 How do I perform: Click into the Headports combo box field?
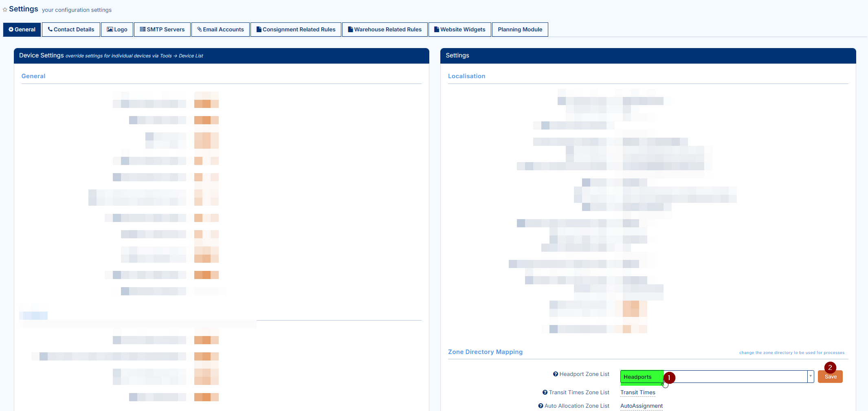coord(733,376)
